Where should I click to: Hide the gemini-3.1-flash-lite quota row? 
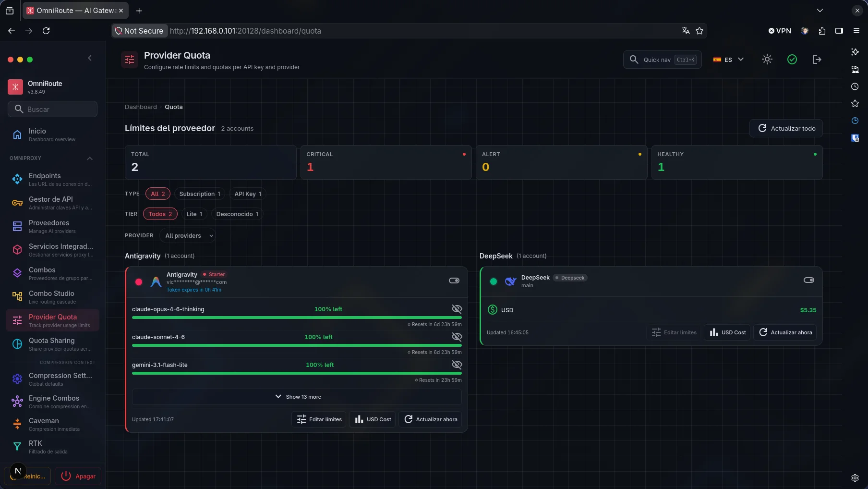point(457,365)
